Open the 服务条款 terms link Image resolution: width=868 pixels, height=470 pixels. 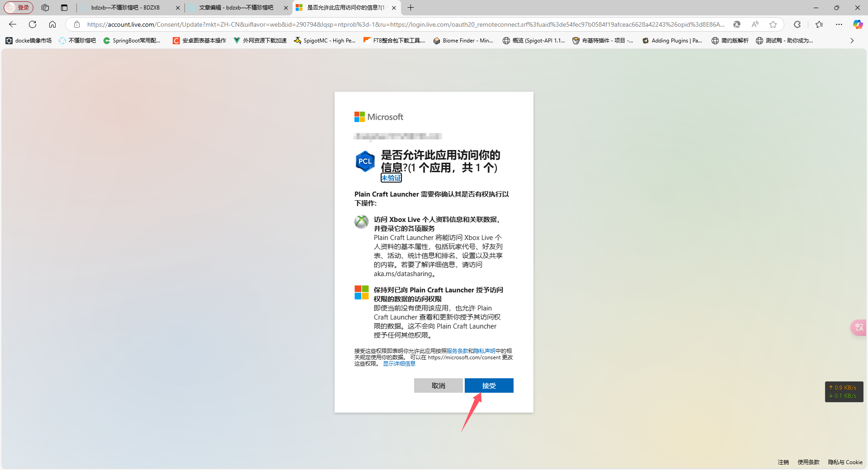point(457,351)
